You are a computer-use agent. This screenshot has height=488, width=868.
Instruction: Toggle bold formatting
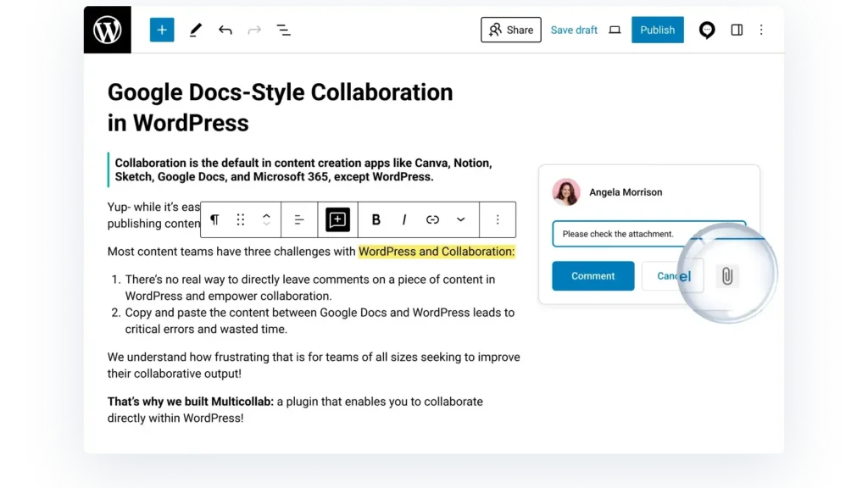[376, 219]
